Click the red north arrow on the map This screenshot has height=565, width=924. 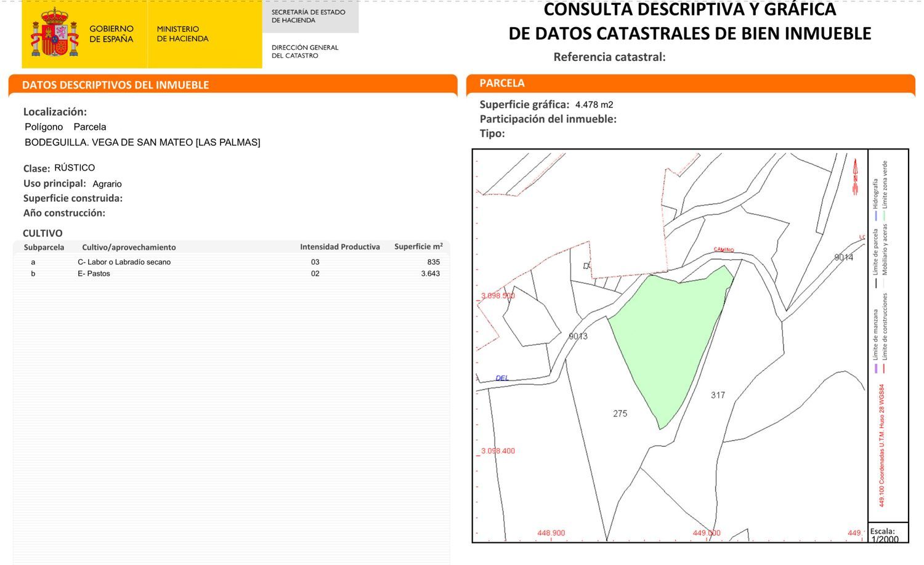[855, 177]
